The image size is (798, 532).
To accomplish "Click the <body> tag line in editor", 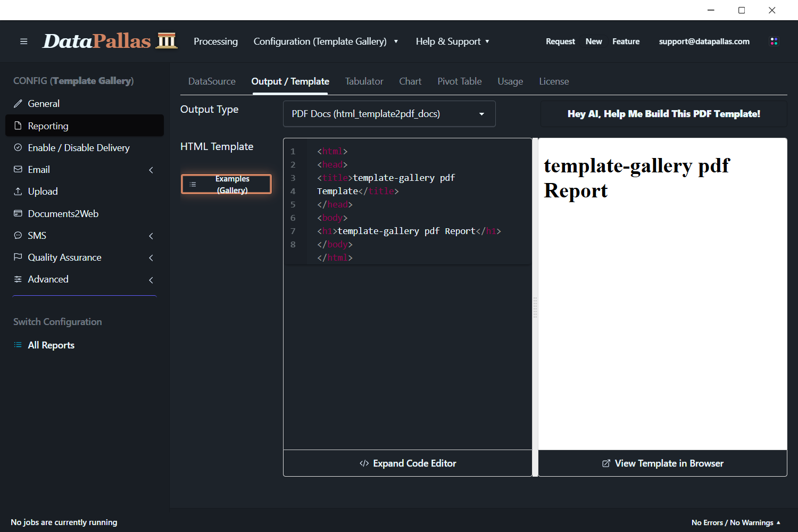I will click(x=332, y=218).
